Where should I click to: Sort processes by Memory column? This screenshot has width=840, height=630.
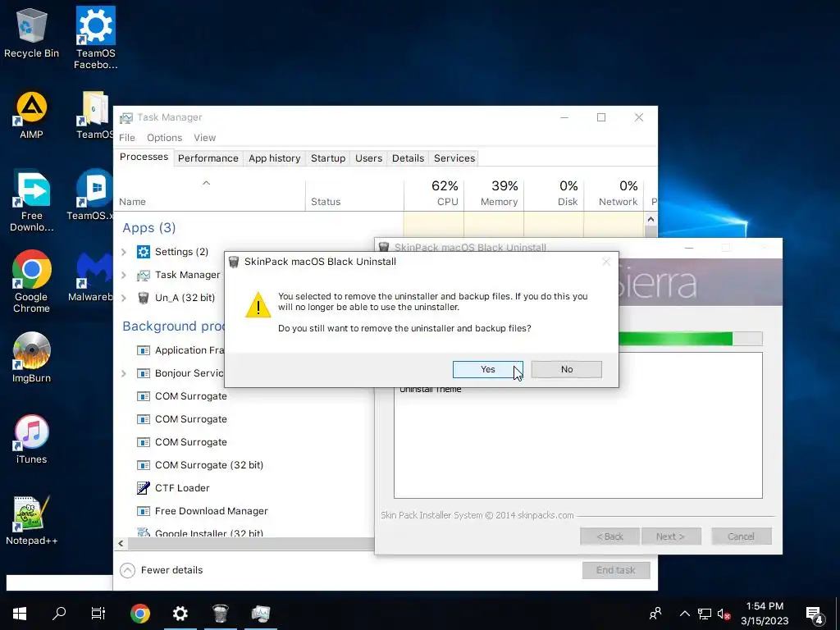(494, 194)
